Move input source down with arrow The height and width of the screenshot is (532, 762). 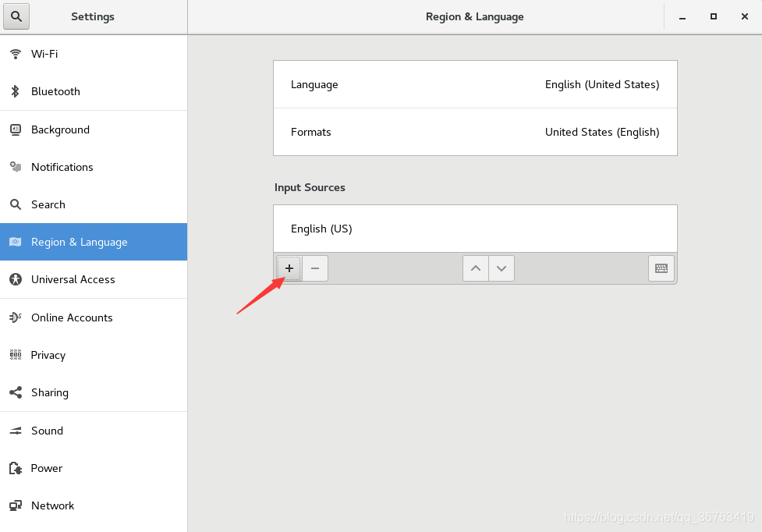point(502,268)
